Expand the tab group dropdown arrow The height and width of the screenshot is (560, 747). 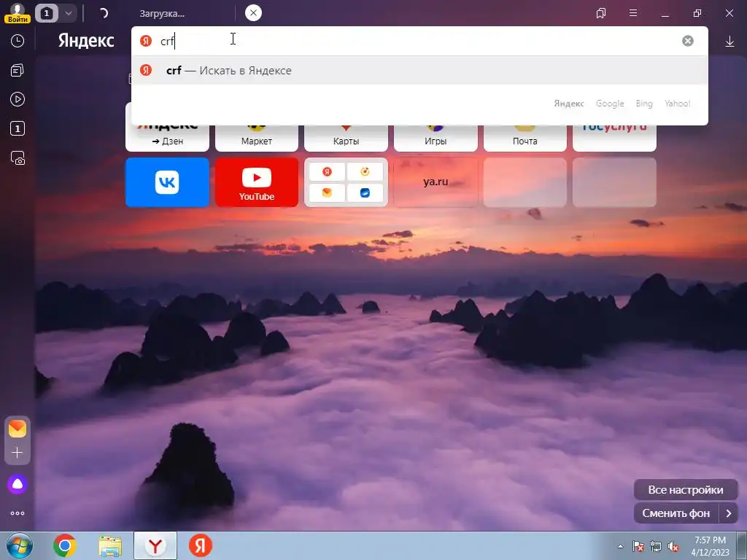[68, 13]
